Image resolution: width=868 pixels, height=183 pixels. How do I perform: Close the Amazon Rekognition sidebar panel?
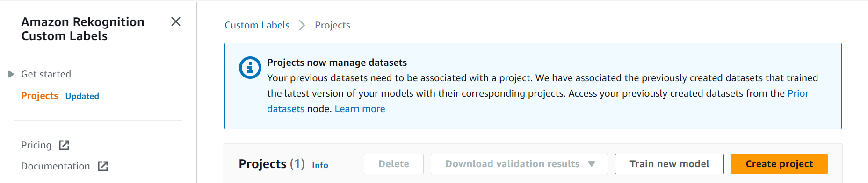pyautogui.click(x=176, y=21)
